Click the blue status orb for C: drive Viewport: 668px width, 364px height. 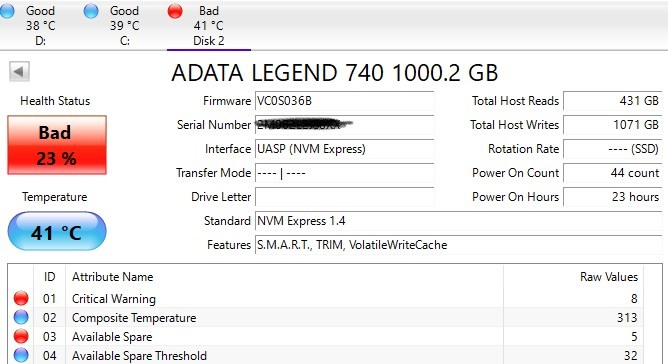point(91,11)
